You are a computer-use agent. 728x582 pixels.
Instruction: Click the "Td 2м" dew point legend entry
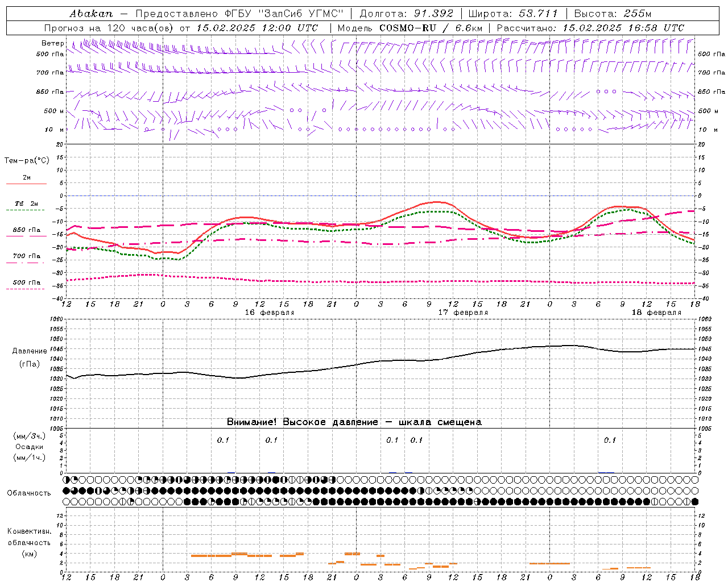(x=27, y=203)
